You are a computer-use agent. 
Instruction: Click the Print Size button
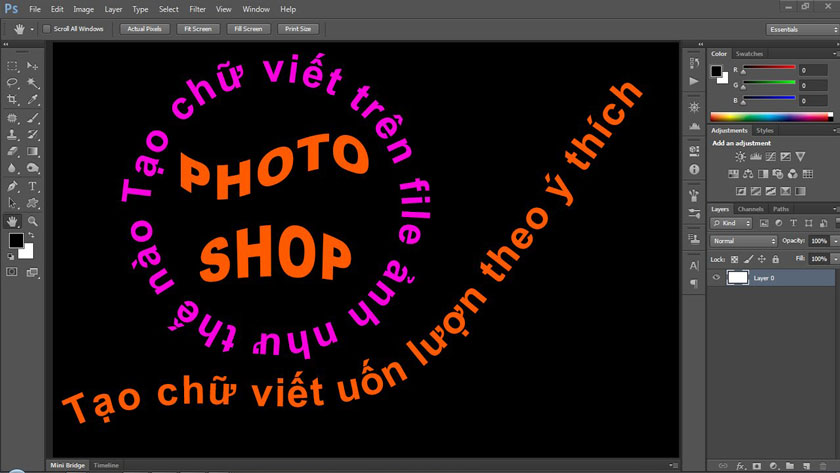click(x=298, y=29)
